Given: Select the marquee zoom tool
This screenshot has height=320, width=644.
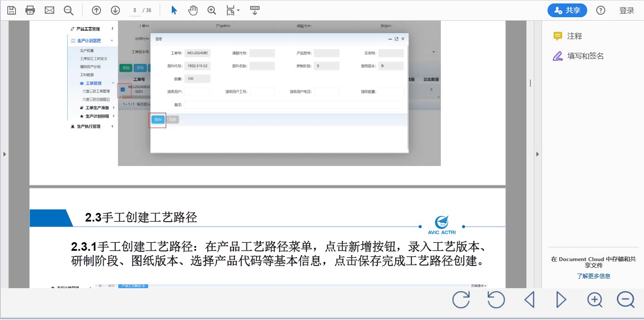Looking at the screenshot, I should [x=211, y=10].
